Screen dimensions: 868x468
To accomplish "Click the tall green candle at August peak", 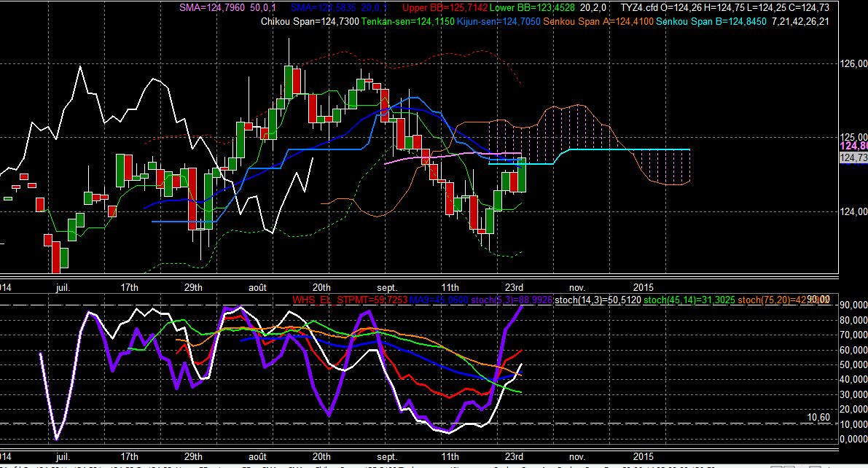I will pos(289,82).
